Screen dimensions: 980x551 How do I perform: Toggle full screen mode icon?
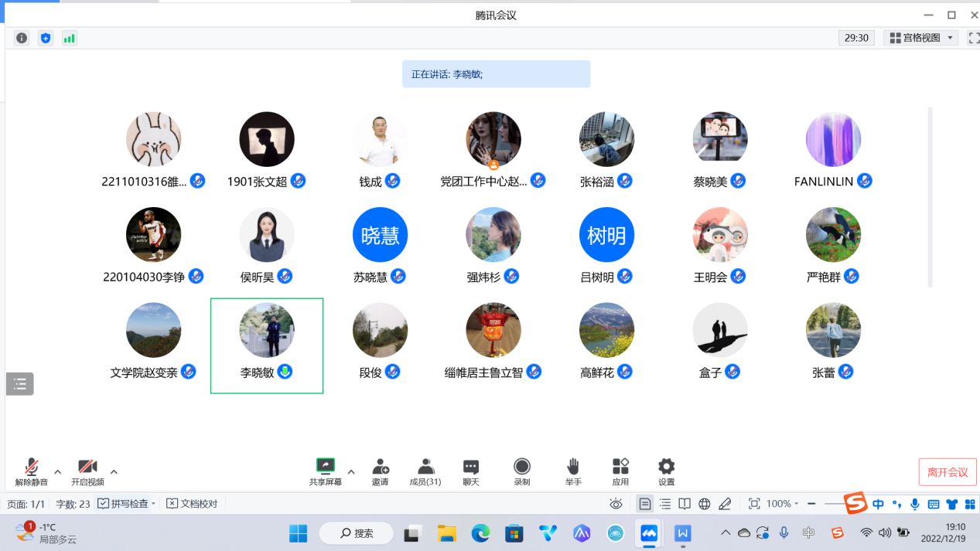coord(973,38)
